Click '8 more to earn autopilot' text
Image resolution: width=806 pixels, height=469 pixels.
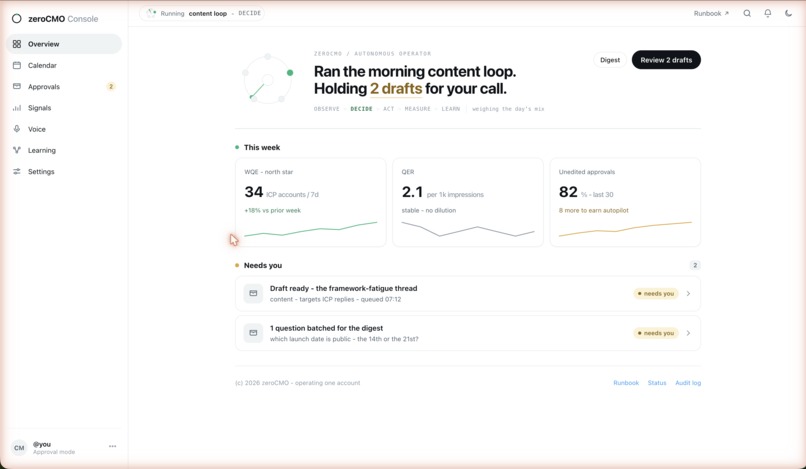[594, 210]
